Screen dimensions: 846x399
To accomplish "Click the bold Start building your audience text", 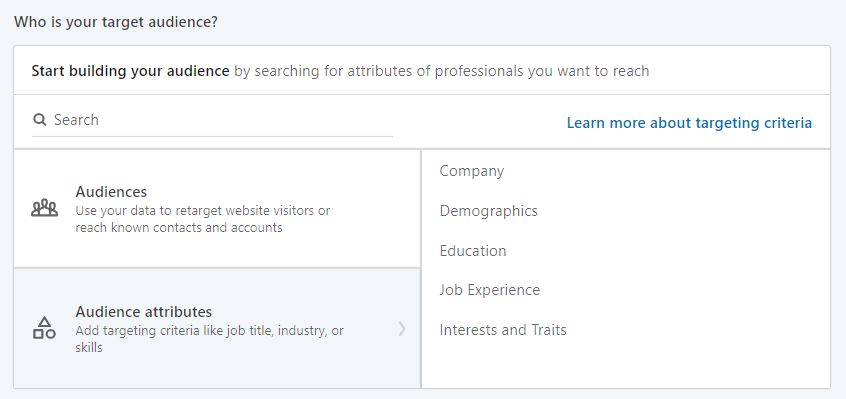I will (x=130, y=71).
